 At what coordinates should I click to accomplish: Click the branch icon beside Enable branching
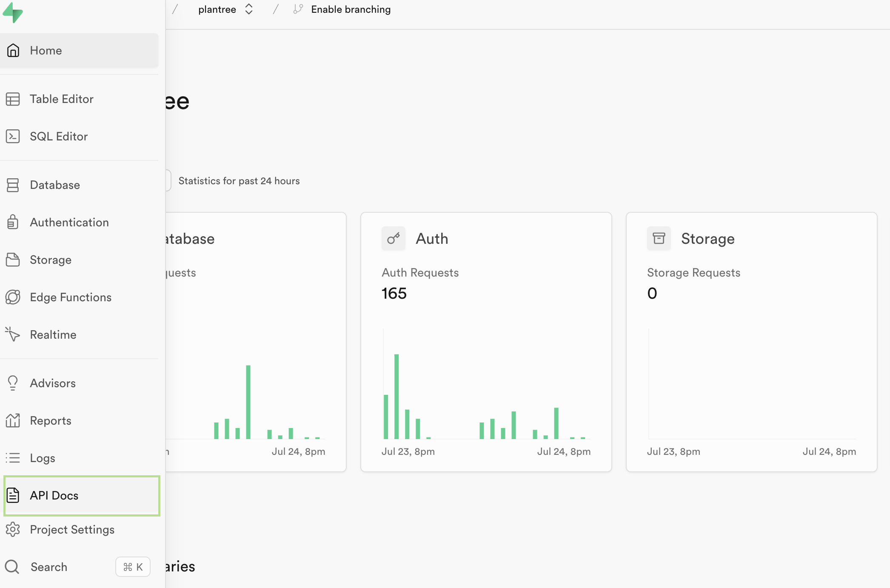(298, 9)
